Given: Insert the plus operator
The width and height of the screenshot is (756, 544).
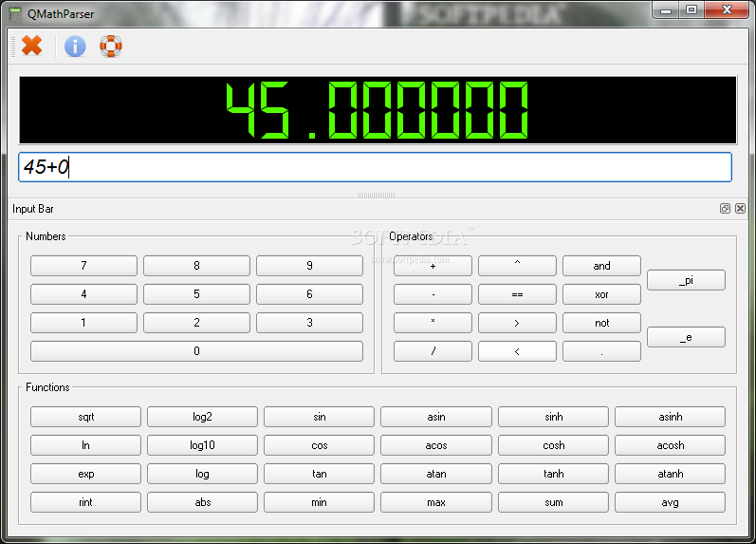Looking at the screenshot, I should click(x=433, y=266).
